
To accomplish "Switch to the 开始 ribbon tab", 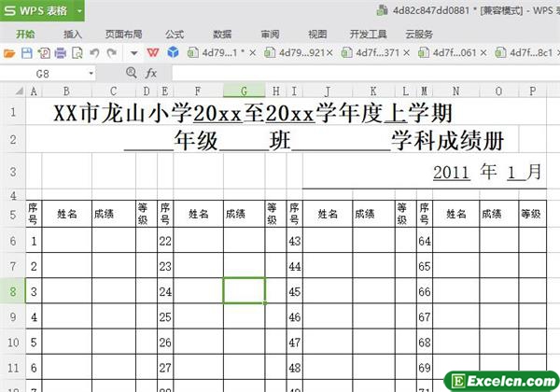I will point(25,35).
